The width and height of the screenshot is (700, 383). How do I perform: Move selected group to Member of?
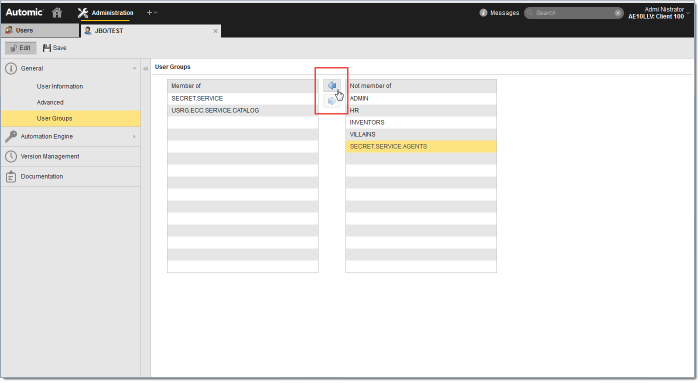(x=331, y=86)
